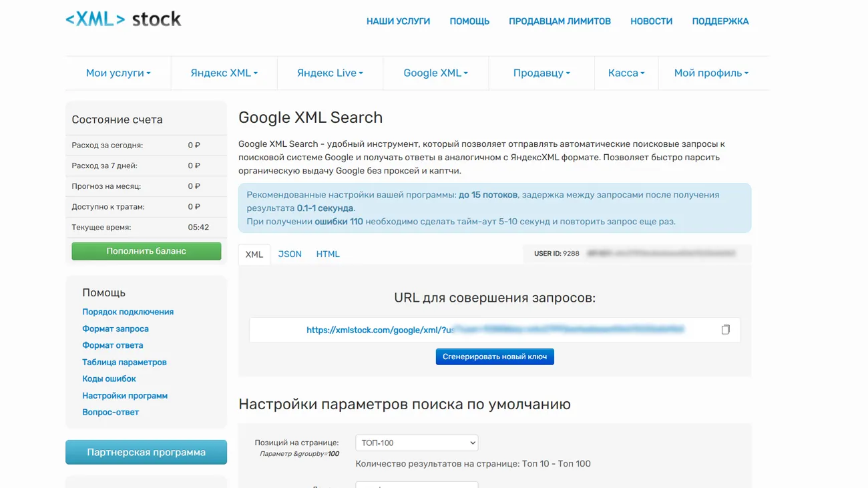
Task: Expand the Продавцу menu
Action: tap(541, 73)
